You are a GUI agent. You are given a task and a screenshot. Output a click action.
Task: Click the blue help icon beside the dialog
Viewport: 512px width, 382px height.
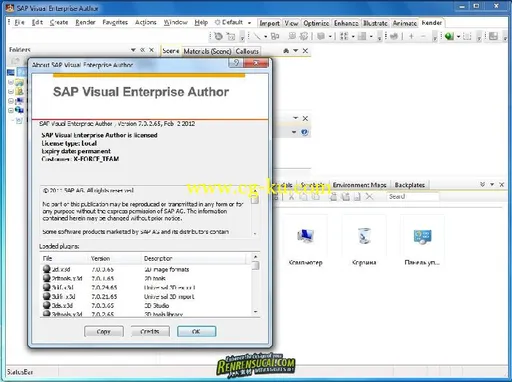pos(304,132)
